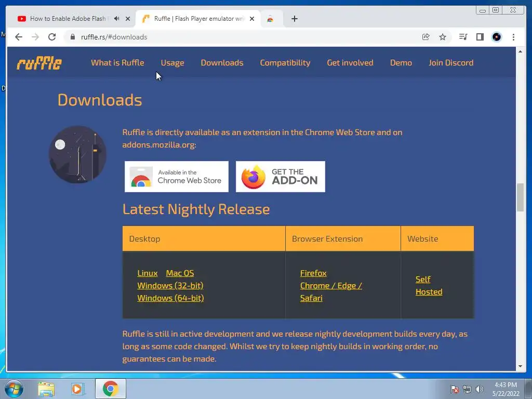Open the Chrome profile avatar

coord(497,37)
